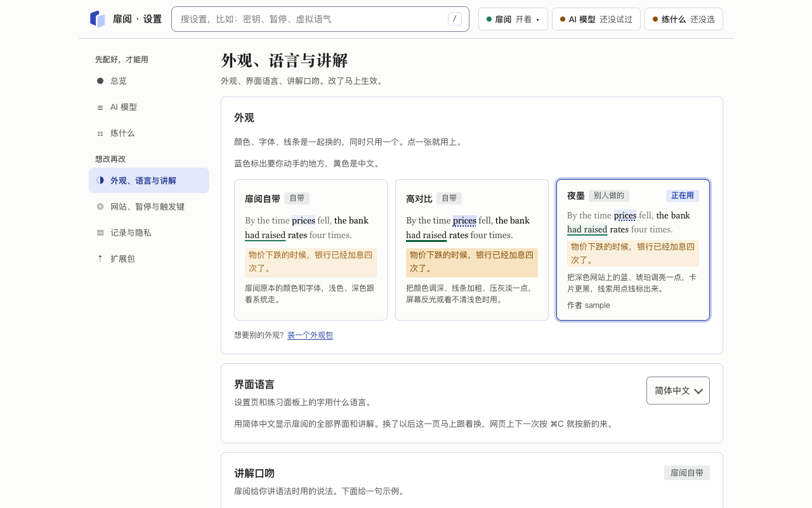This screenshot has width=812, height=508.
Task: Click the 自带 tag beside 高对比 title
Action: pos(449,198)
